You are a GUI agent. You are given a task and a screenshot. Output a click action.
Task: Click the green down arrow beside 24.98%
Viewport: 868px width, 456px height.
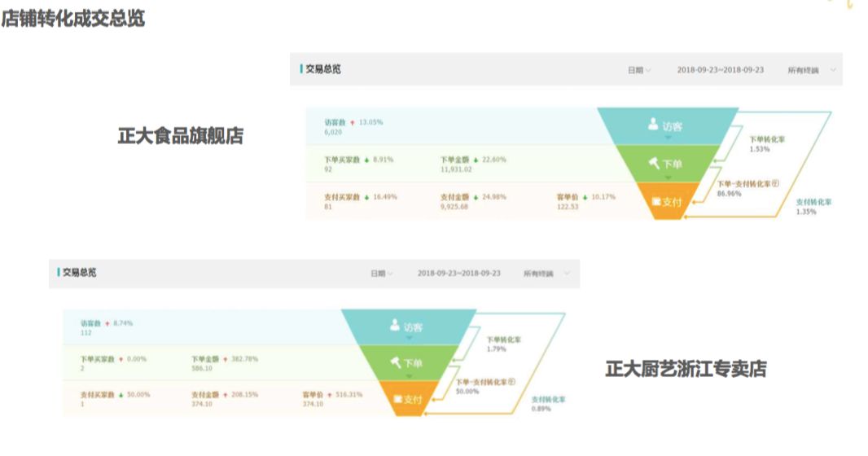(476, 197)
